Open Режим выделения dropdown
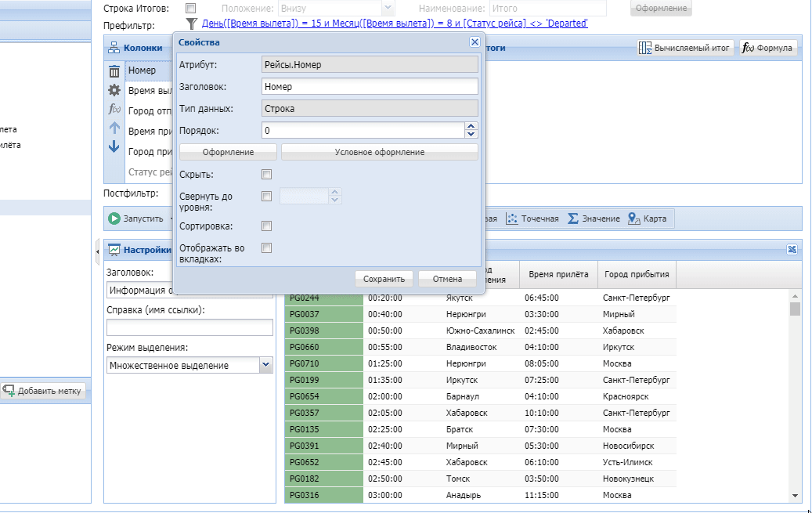The image size is (812, 513). (265, 365)
